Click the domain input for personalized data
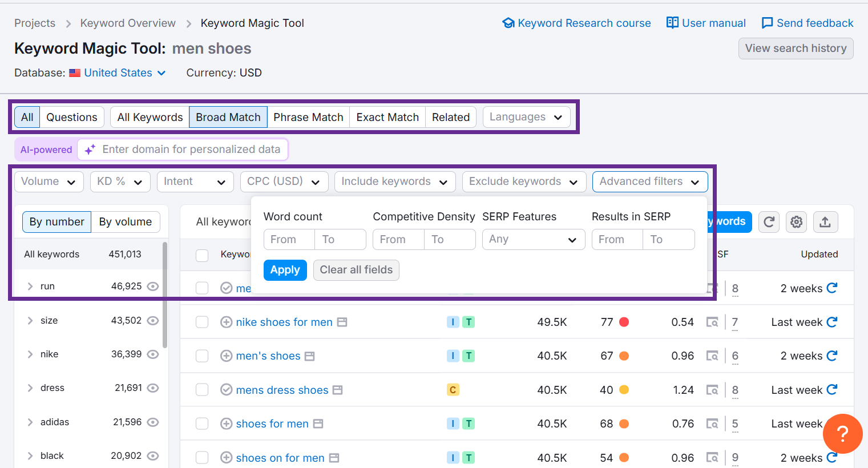 click(x=183, y=150)
